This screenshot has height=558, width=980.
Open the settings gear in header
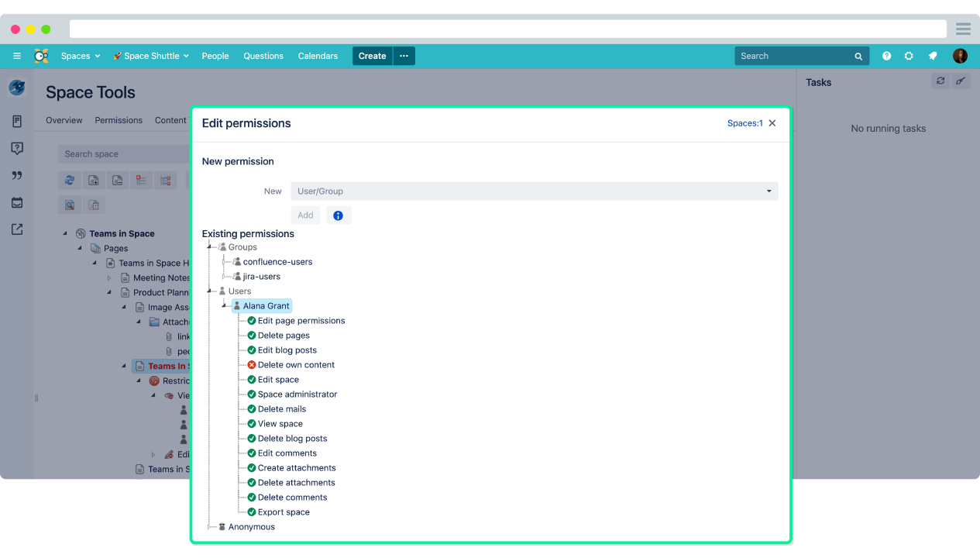(909, 56)
